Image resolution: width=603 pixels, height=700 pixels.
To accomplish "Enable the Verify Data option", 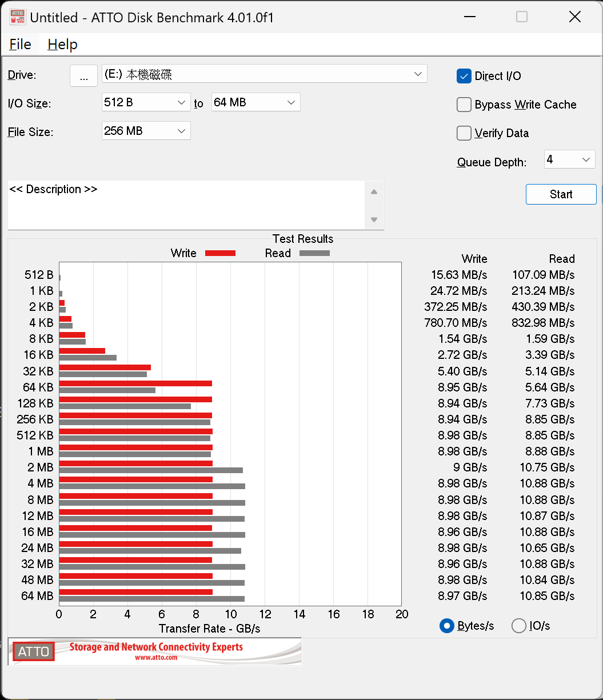I will [464, 133].
